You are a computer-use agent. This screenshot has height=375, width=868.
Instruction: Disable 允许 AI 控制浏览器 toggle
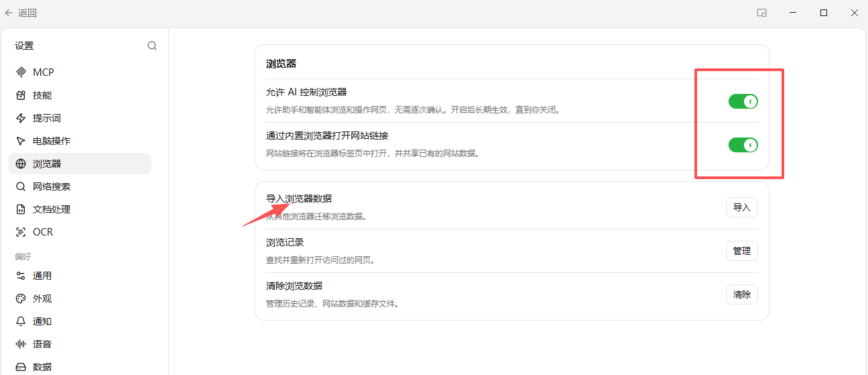(743, 101)
